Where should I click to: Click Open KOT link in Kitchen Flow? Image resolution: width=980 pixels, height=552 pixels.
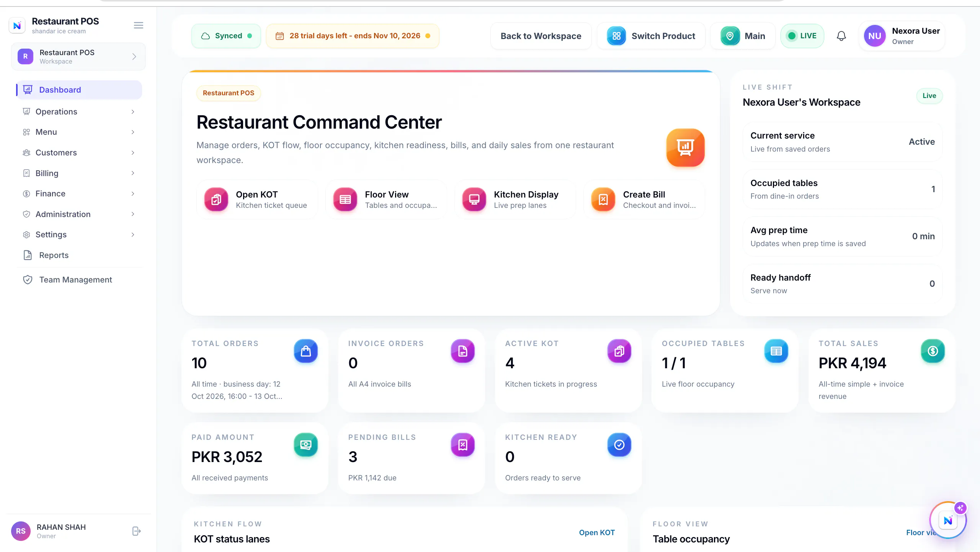click(597, 532)
